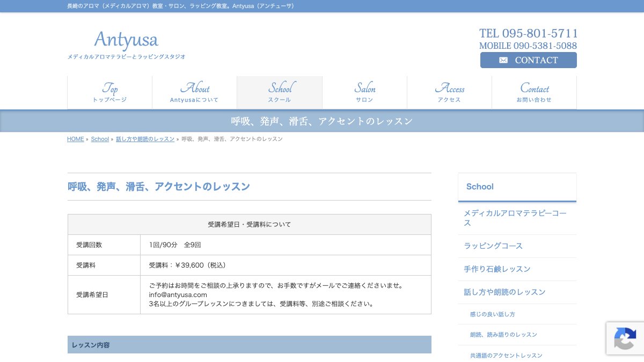This screenshot has height=362, width=644.
Task: Open the School sidebar heading
Action: [517, 187]
